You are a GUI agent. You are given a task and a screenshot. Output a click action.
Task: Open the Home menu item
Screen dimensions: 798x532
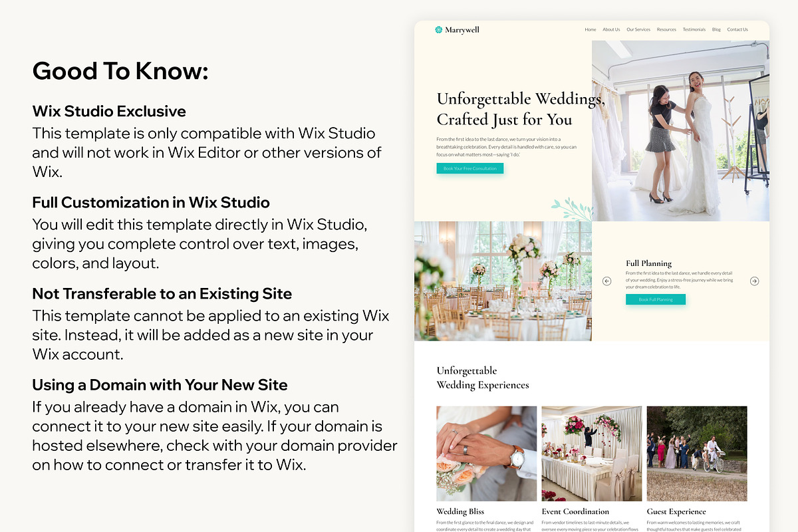pos(591,29)
